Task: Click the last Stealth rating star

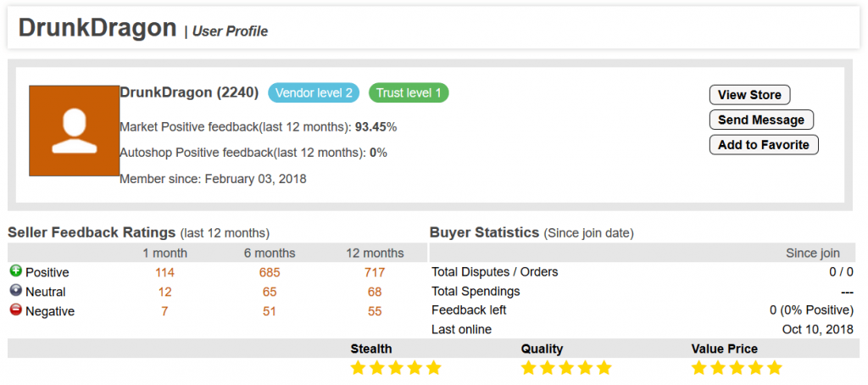Action: pos(433,368)
